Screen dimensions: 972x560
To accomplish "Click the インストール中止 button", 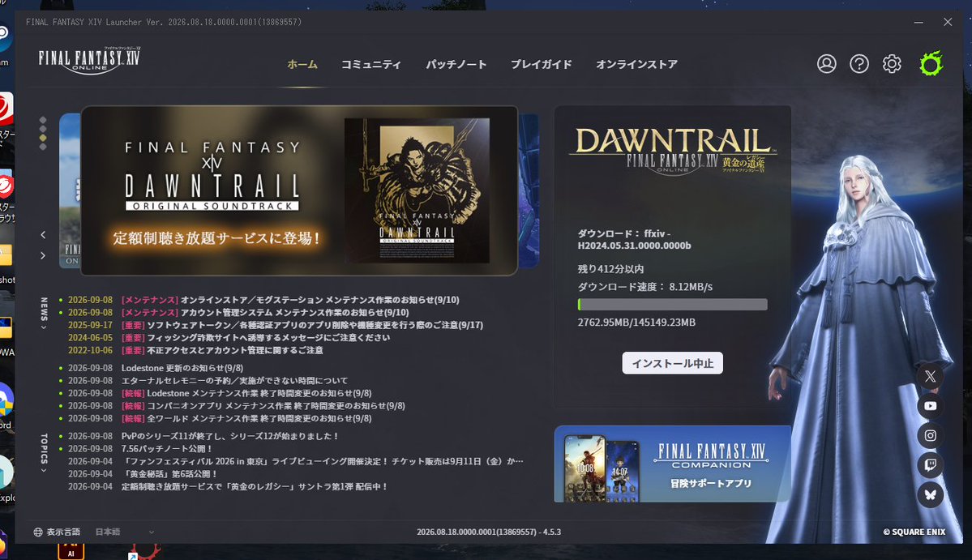I will tap(672, 363).
